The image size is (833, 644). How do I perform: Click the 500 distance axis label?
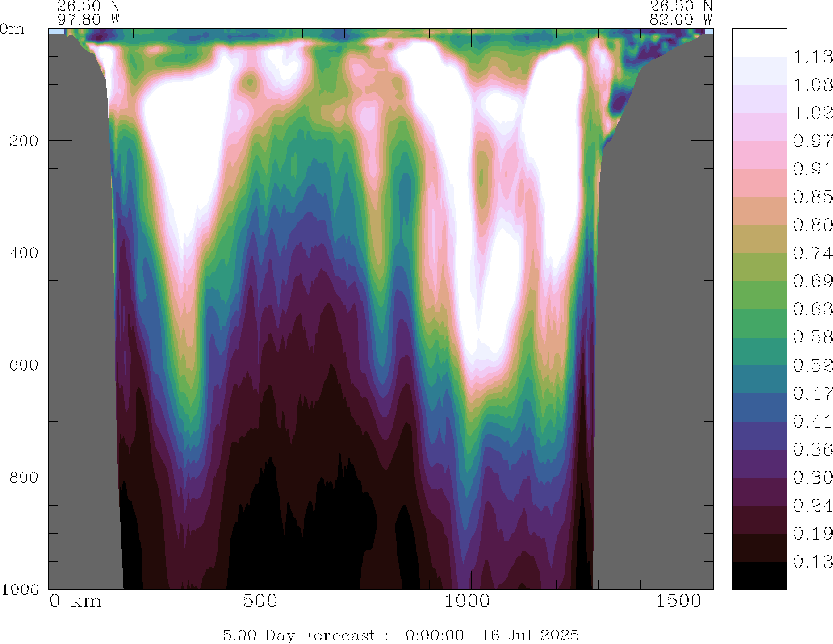point(260,601)
